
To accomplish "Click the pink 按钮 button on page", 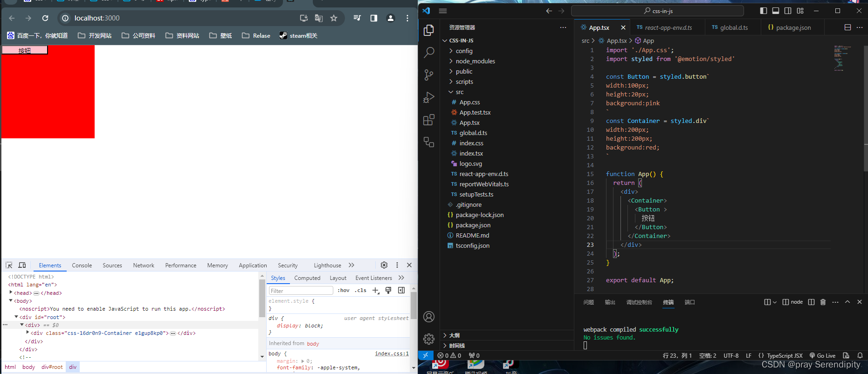I will click(25, 50).
